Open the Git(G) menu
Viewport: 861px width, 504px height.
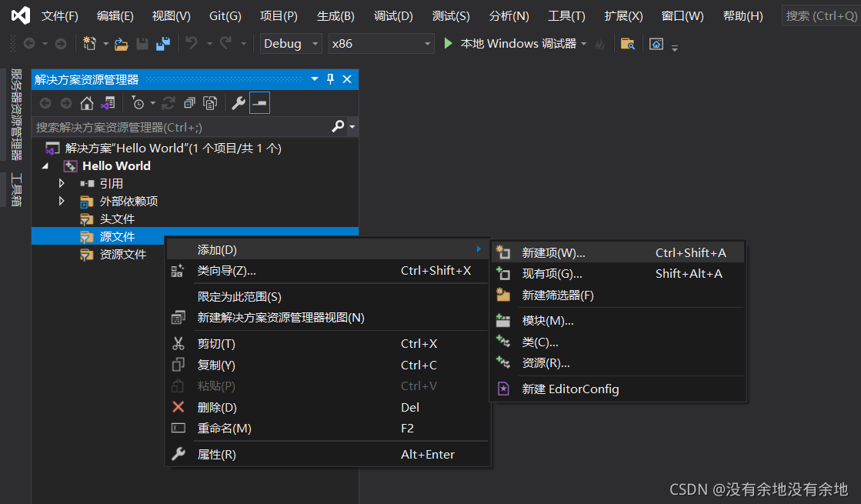pyautogui.click(x=225, y=16)
